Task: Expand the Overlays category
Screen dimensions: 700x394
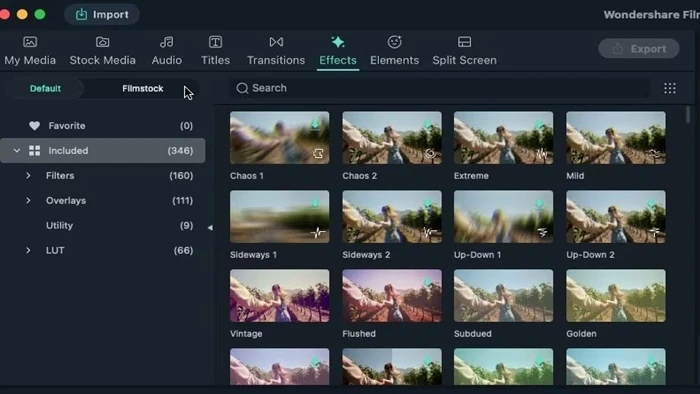Action: click(x=28, y=201)
